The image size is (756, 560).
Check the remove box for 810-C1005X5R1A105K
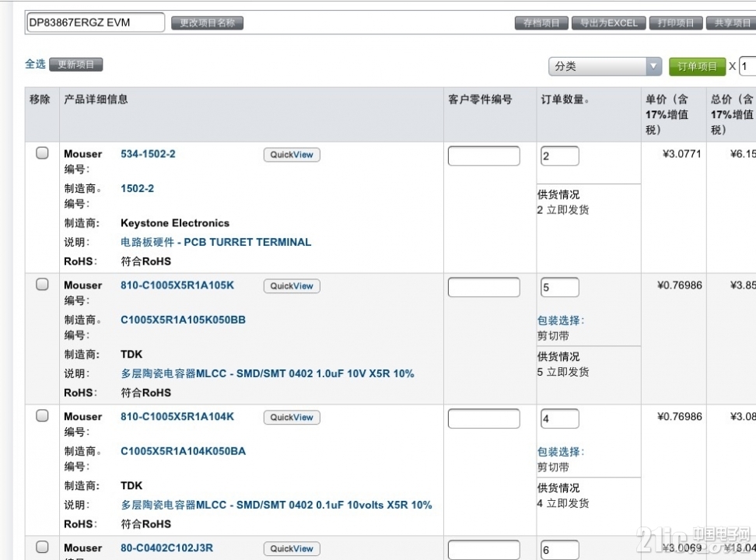(x=43, y=285)
